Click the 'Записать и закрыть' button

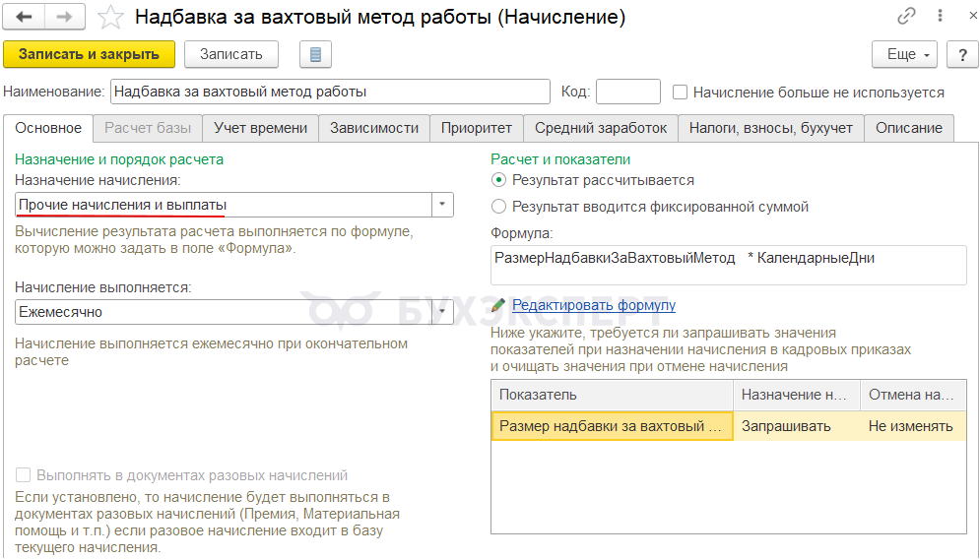(x=89, y=54)
